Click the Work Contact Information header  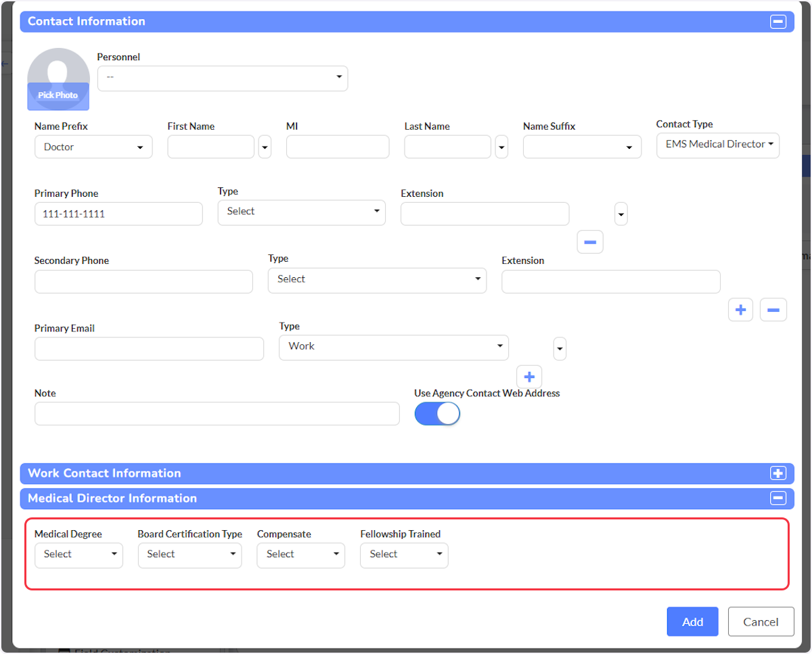click(x=407, y=473)
